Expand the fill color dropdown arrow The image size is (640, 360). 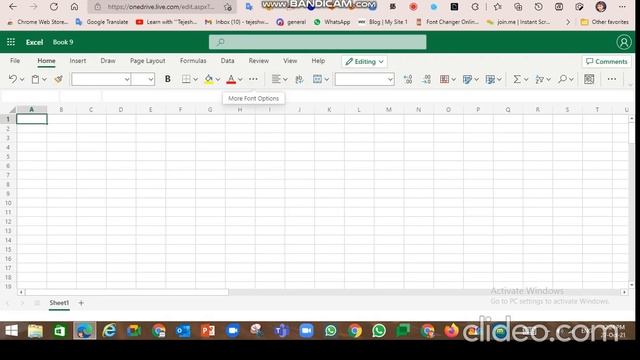[x=218, y=80]
